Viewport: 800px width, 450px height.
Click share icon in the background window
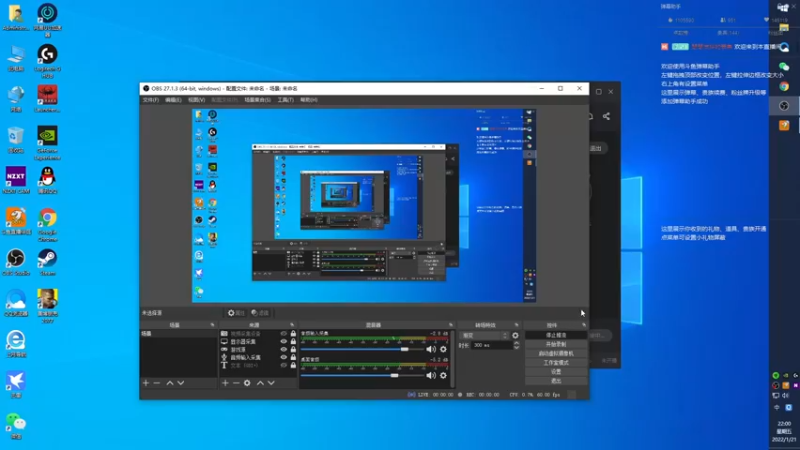[x=606, y=116]
